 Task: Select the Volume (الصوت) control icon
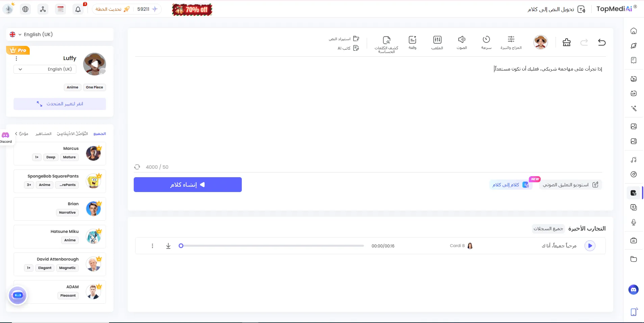point(462,42)
